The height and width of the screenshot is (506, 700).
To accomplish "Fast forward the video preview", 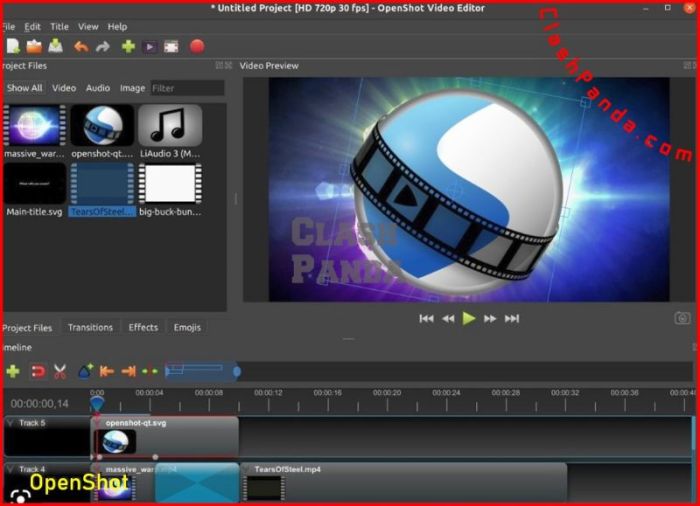I will point(490,318).
